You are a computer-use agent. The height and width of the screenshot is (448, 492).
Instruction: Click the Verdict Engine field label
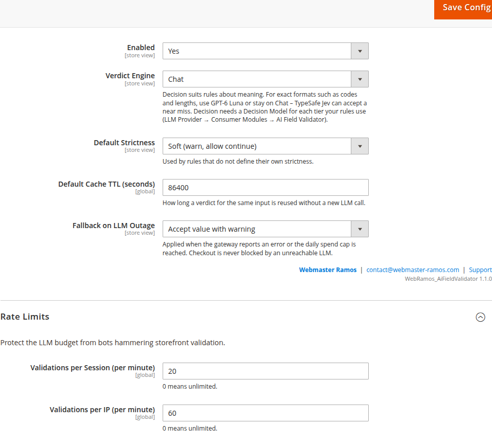130,76
